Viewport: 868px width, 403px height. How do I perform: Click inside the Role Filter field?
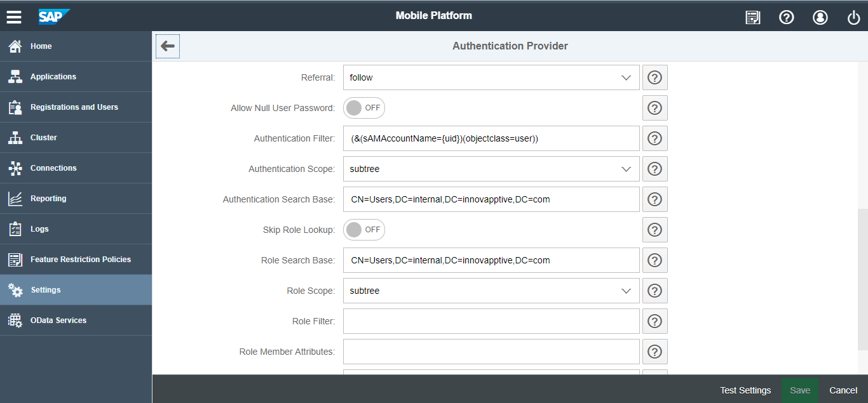pyautogui.click(x=489, y=321)
